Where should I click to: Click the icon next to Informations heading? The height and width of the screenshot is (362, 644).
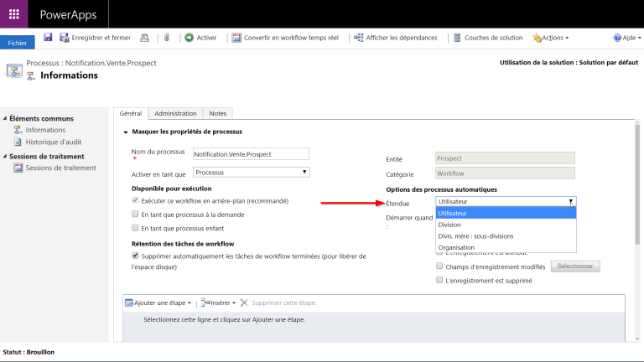tap(31, 76)
